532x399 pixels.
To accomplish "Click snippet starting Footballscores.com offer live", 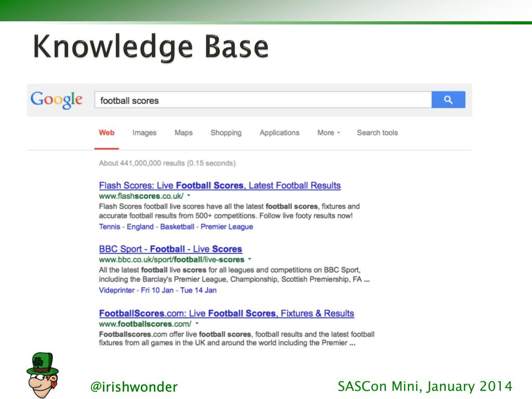I will (237, 339).
